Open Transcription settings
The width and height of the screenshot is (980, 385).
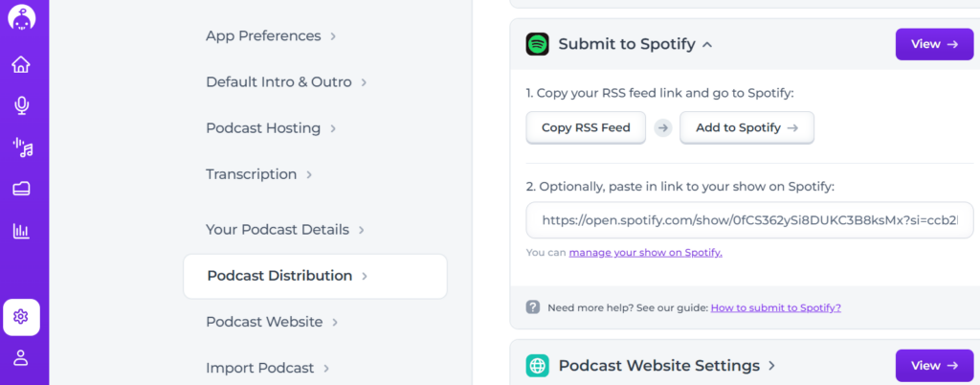pos(258,174)
